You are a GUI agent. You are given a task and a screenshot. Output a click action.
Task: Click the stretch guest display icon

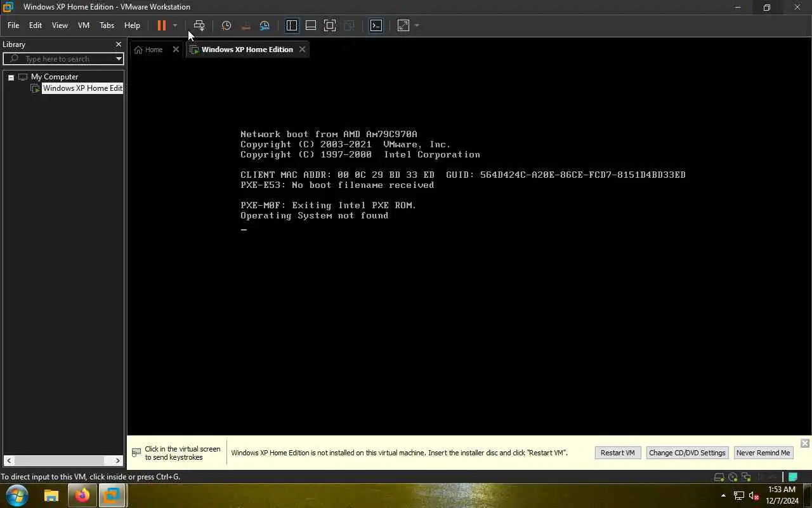(x=403, y=25)
